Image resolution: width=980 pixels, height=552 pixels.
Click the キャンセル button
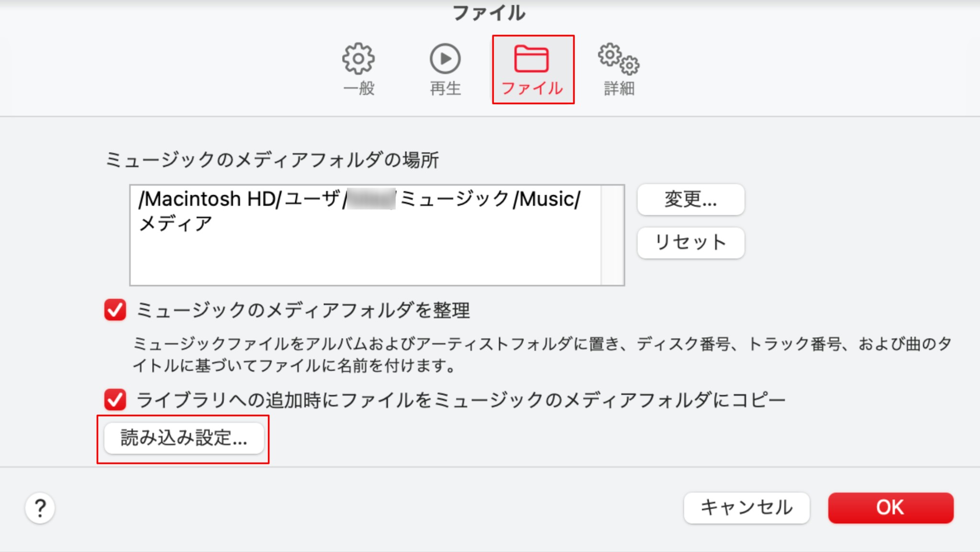(x=746, y=508)
